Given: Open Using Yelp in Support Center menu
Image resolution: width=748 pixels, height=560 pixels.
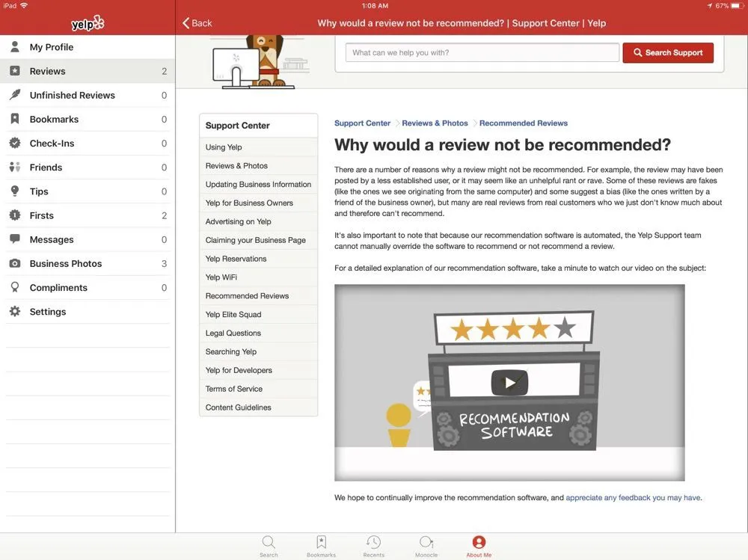Looking at the screenshot, I should coord(259,147).
